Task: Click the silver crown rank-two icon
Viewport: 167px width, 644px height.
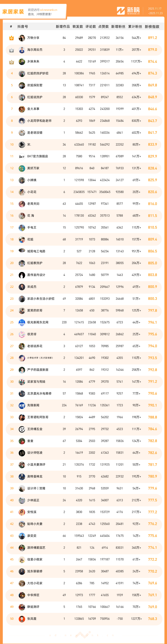Action: coord(11,50)
